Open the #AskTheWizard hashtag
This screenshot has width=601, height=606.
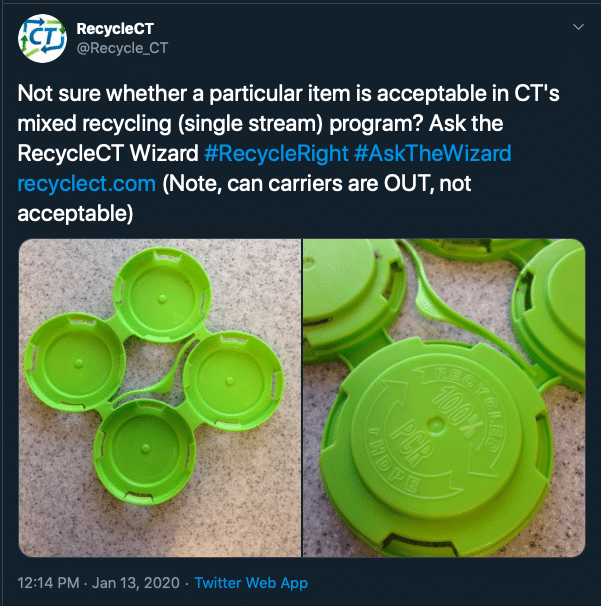point(432,153)
